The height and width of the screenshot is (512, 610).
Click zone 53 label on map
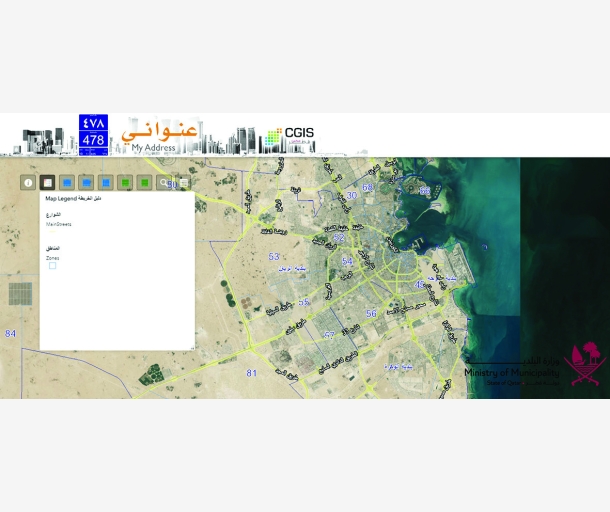[274, 256]
